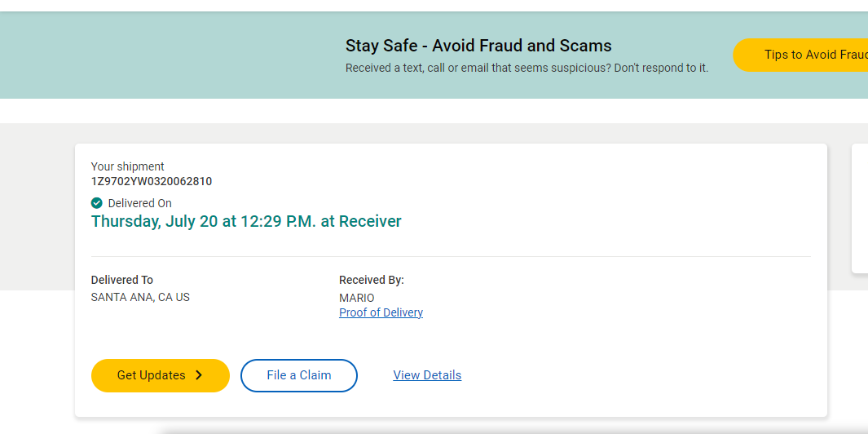Click the recipient name MARIO
868x434 pixels.
(356, 299)
